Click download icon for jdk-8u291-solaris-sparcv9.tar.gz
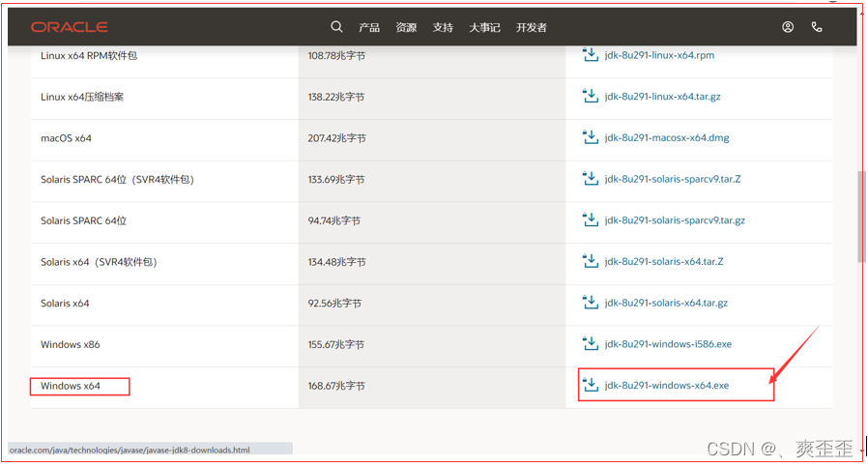Image resolution: width=868 pixels, height=467 pixels. [x=591, y=219]
